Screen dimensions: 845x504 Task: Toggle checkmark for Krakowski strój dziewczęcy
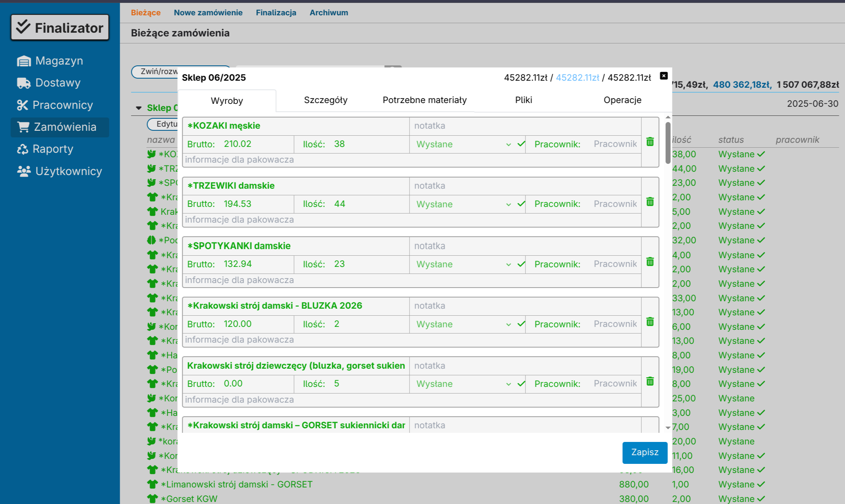521,384
